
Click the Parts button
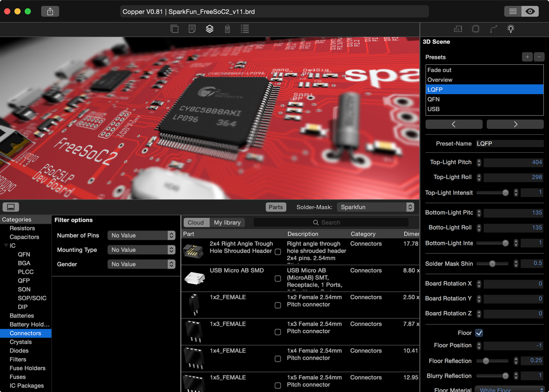(276, 207)
